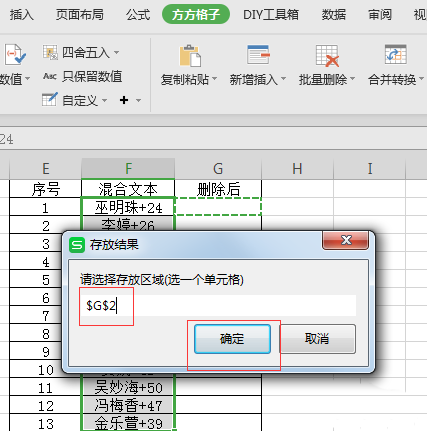
Task: Select column I header
Action: pyautogui.click(x=369, y=169)
